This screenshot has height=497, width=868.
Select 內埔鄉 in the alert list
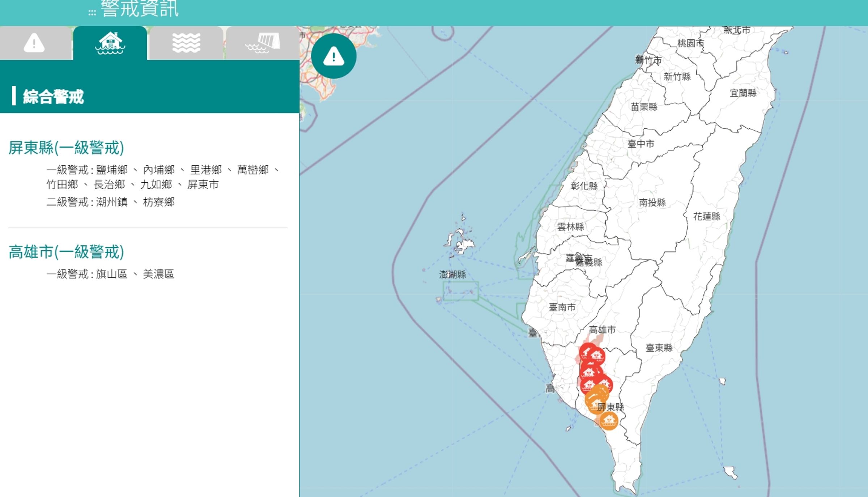(x=159, y=170)
